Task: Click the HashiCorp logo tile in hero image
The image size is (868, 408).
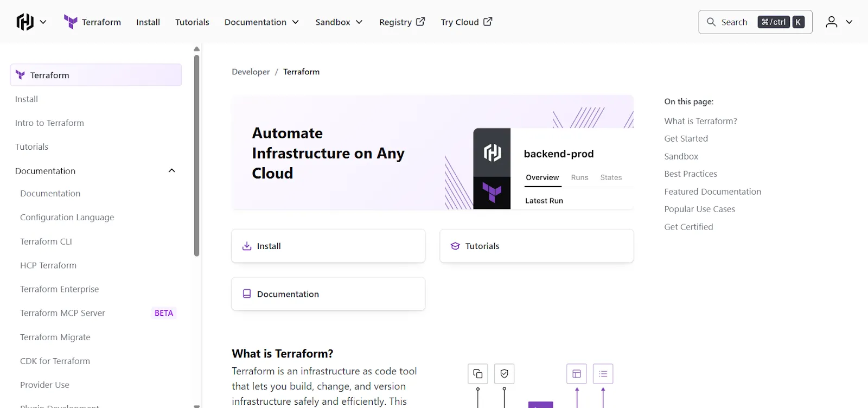Action: (492, 152)
